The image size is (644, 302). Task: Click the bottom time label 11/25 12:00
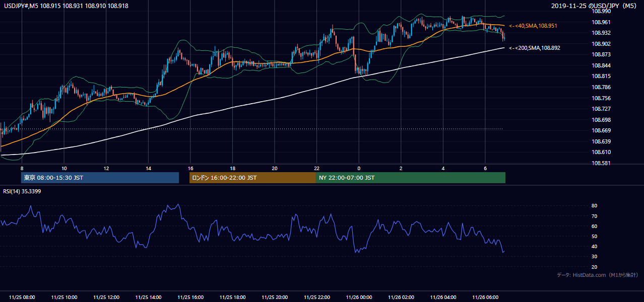pos(106,297)
